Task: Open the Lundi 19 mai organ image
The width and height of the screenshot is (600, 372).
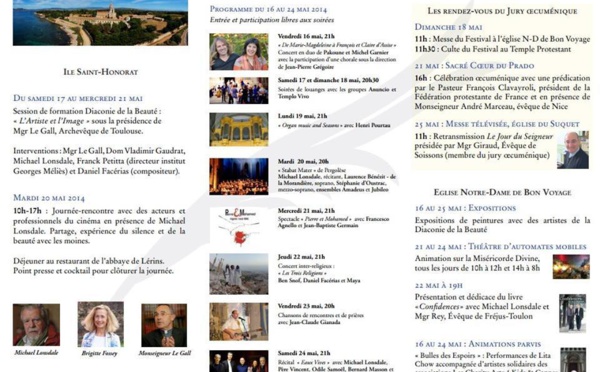Action: pos(239,129)
